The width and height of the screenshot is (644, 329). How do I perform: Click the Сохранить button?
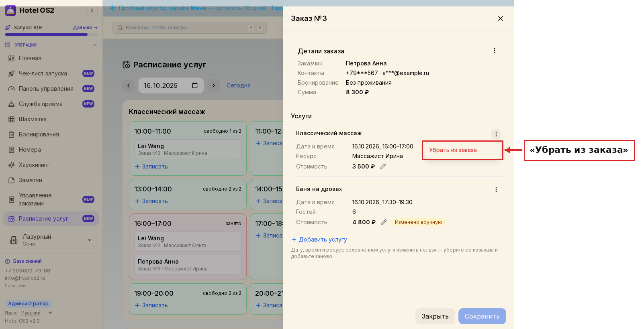[482, 316]
